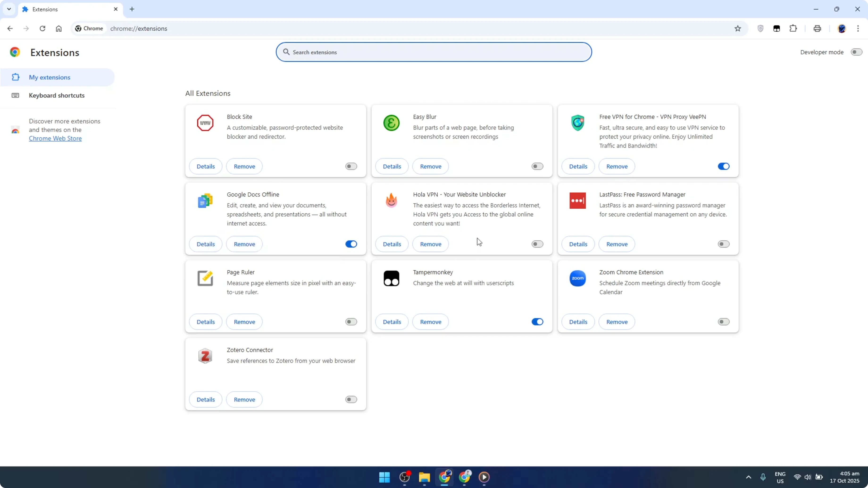This screenshot has width=868, height=488.
Task: Reload the extensions page
Action: (42, 29)
